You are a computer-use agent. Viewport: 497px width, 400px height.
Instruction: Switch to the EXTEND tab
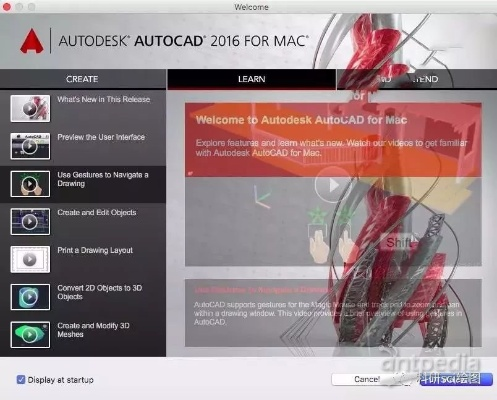(x=417, y=79)
